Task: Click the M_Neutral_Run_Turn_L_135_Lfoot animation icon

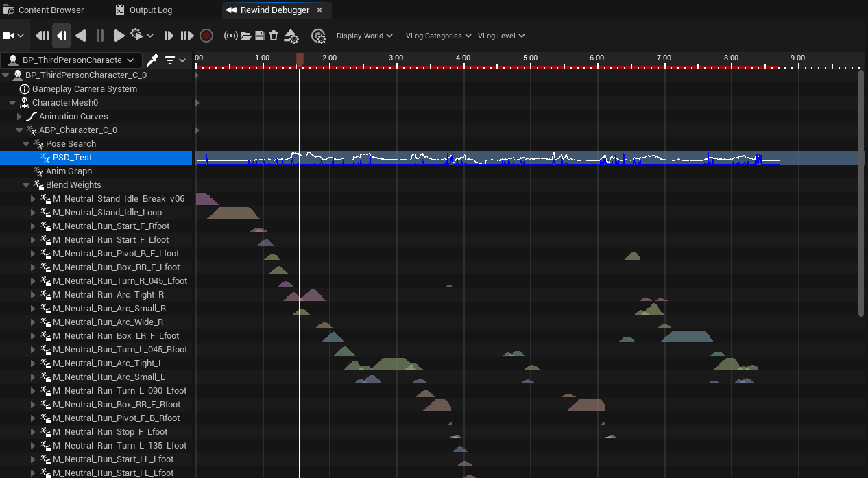Action: (45, 446)
